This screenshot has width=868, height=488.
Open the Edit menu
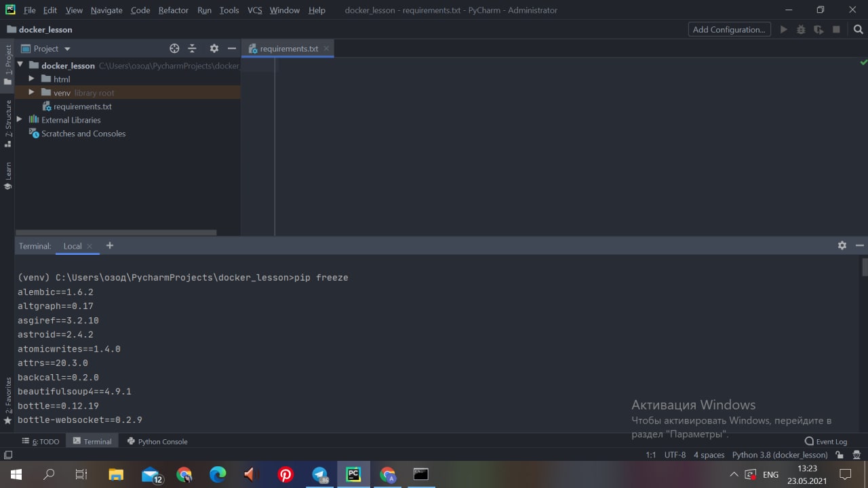click(x=50, y=10)
